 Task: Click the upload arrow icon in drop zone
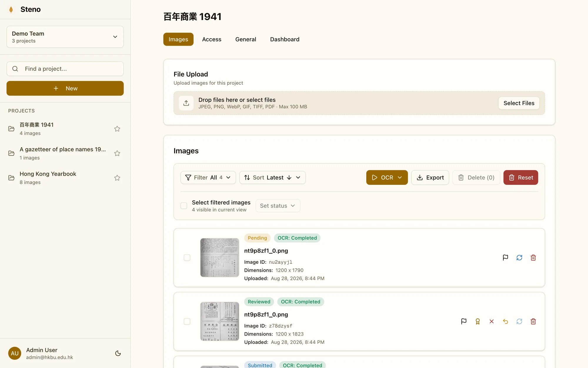pos(186,103)
